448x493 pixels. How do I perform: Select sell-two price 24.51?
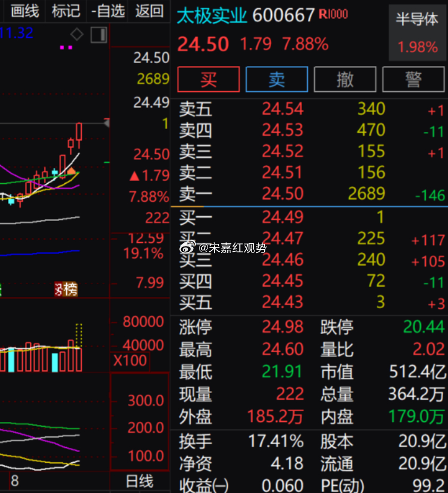(x=282, y=172)
